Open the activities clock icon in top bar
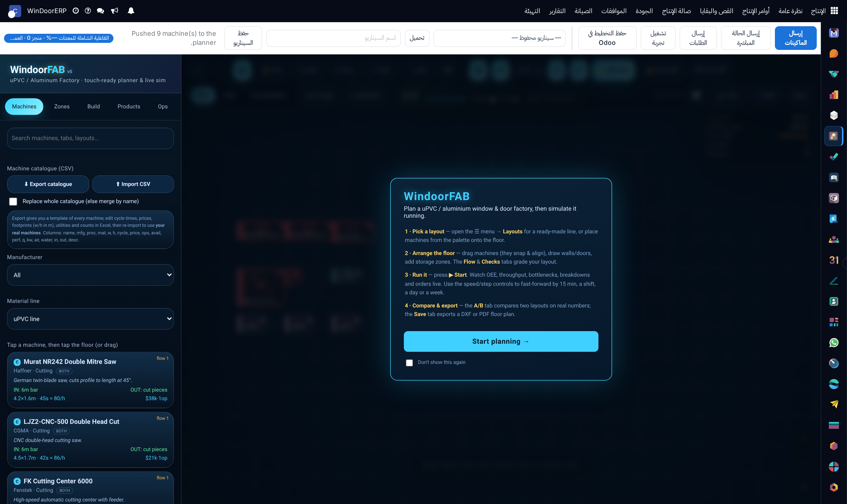Viewport: 847px width, 504px height. click(76, 11)
